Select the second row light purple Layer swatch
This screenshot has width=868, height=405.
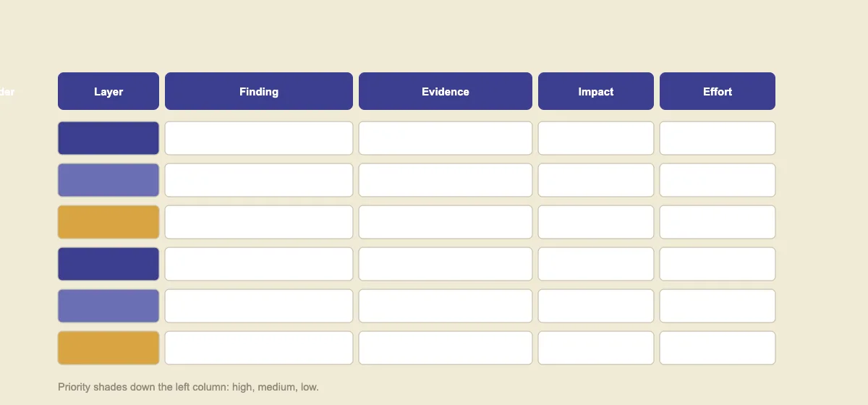[x=109, y=180]
